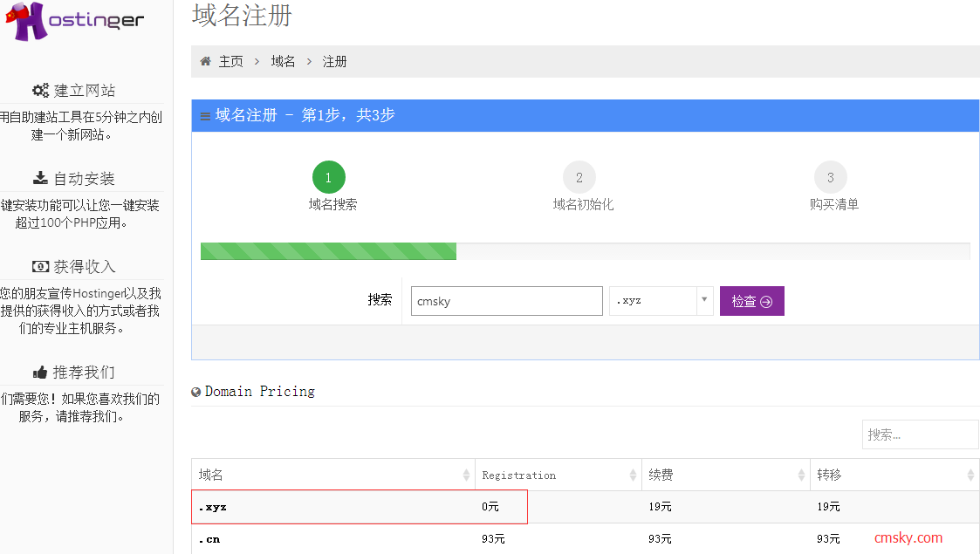Click the 搜索... table filter field
This screenshot has height=554, width=980.
[x=920, y=434]
